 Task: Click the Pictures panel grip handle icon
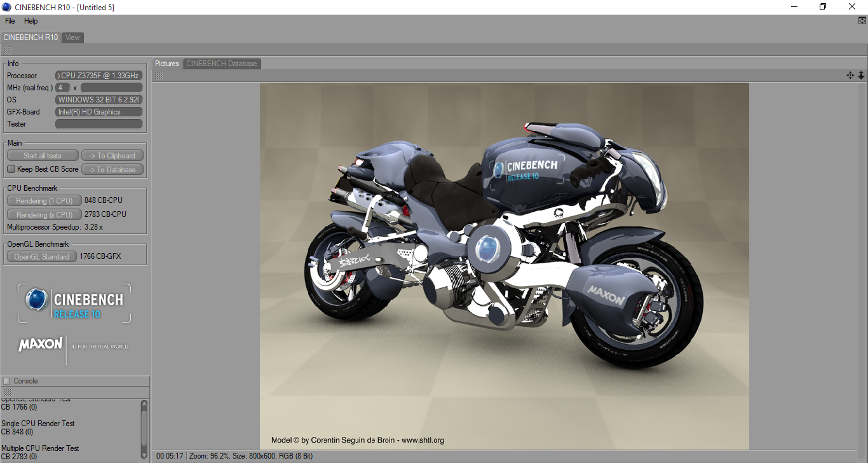159,76
